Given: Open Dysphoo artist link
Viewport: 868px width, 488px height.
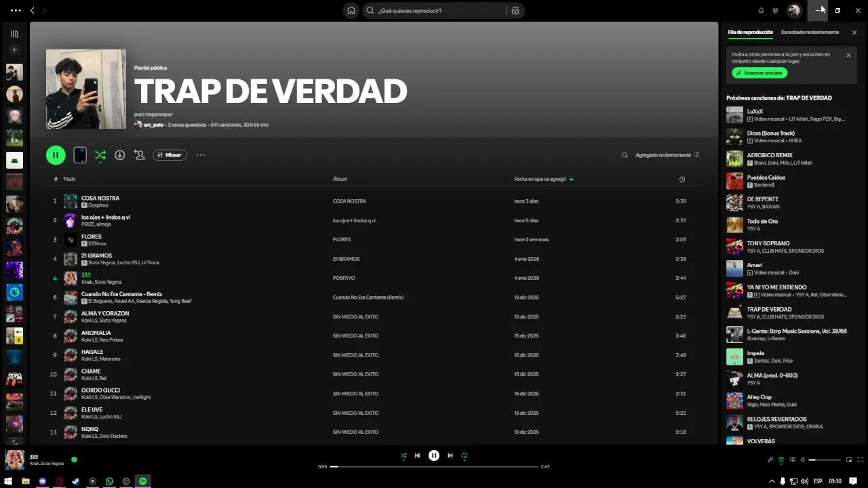Looking at the screenshot, I should 98,205.
